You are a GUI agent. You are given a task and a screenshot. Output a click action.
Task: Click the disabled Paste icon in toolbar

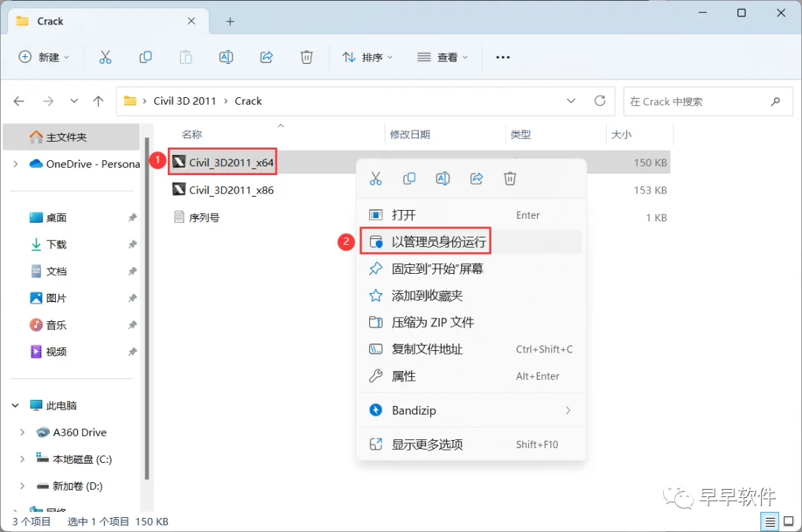[x=186, y=57]
